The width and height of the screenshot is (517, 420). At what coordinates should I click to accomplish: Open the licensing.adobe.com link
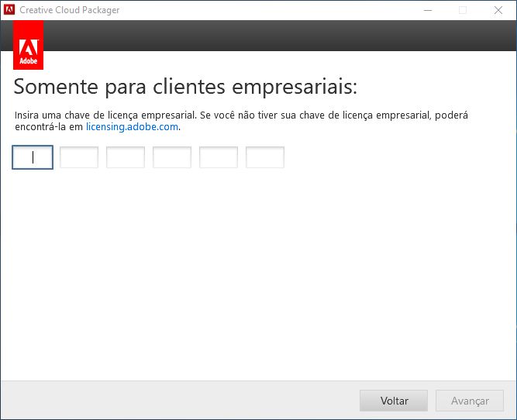133,127
